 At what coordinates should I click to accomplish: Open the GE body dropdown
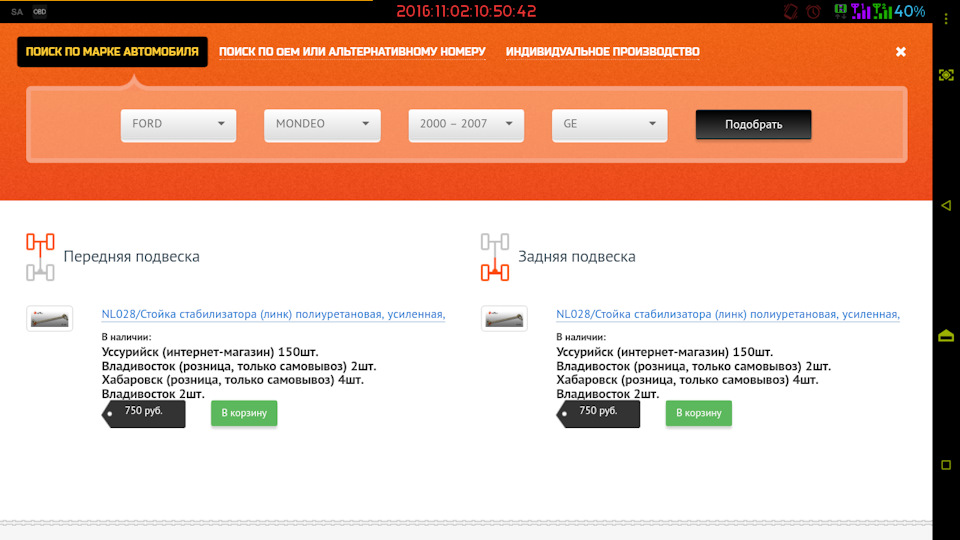(x=609, y=124)
